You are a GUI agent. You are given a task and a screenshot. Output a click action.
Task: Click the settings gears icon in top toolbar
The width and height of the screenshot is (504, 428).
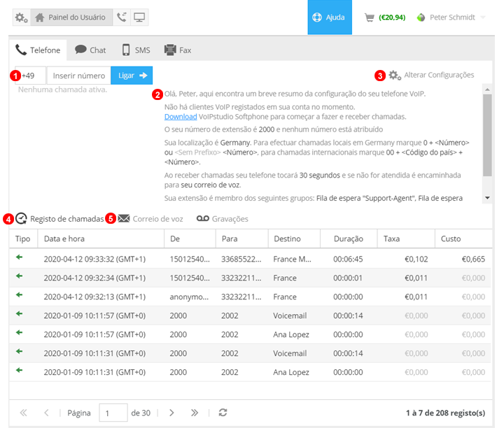point(21,17)
